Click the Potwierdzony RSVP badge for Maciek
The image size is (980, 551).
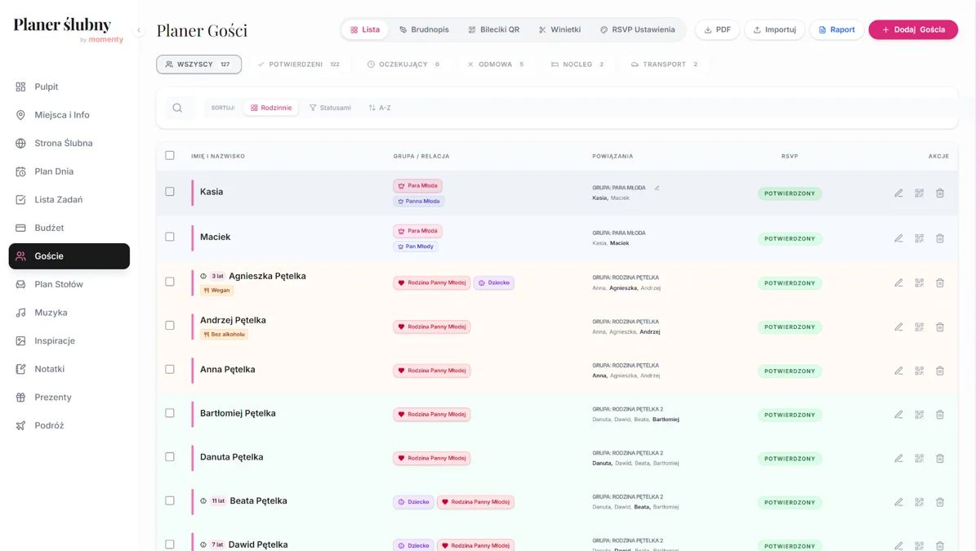point(789,239)
